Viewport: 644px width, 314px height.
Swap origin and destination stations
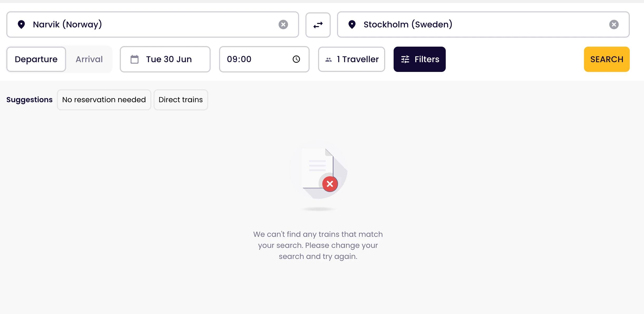318,25
